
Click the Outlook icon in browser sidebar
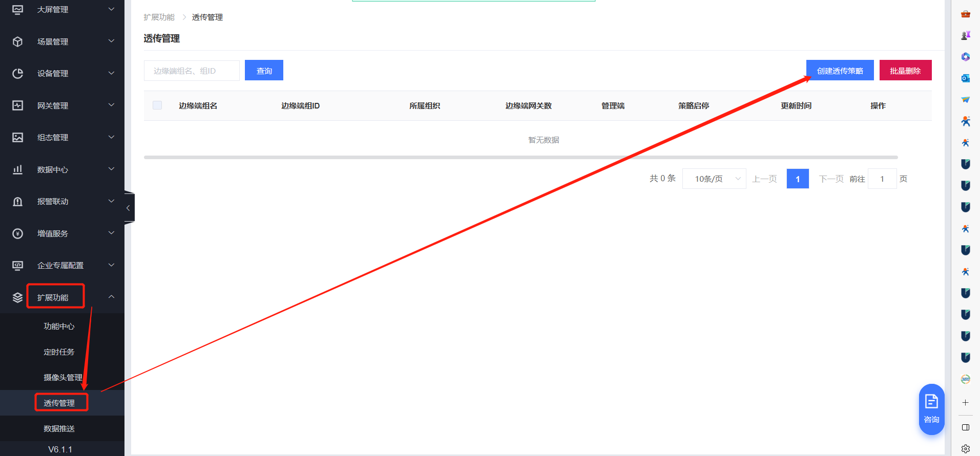pos(965,78)
